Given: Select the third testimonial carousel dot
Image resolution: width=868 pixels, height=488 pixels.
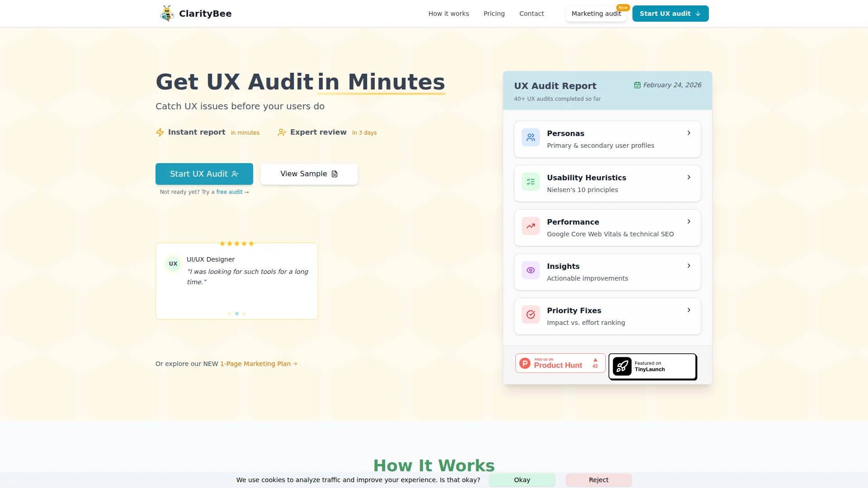Looking at the screenshot, I should 244,314.
